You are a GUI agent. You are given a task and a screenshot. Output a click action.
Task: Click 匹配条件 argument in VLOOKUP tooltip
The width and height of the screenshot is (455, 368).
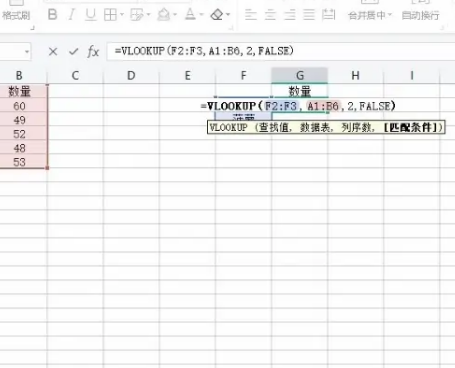[x=410, y=127]
